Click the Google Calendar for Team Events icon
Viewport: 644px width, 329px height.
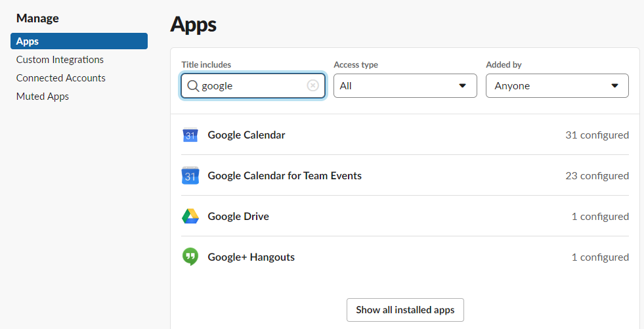(x=190, y=175)
